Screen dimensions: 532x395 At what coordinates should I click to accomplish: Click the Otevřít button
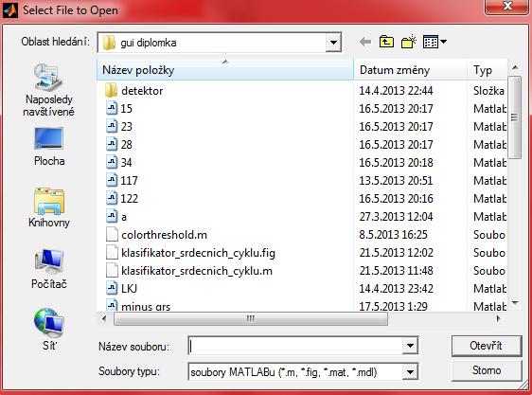point(487,346)
